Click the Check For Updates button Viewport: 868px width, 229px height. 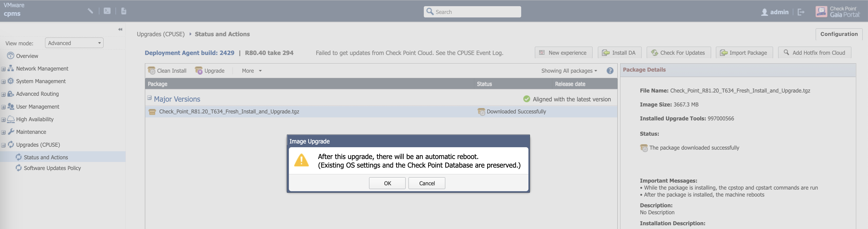point(678,53)
